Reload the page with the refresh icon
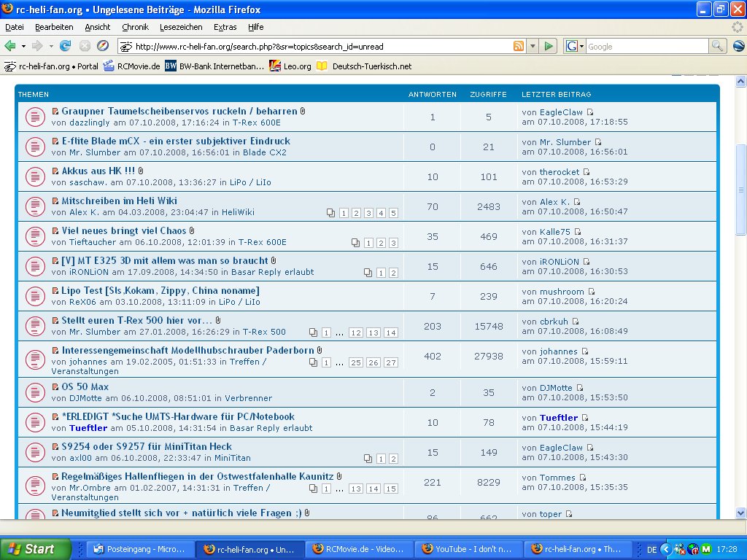This screenshot has width=747, height=560. (x=65, y=46)
